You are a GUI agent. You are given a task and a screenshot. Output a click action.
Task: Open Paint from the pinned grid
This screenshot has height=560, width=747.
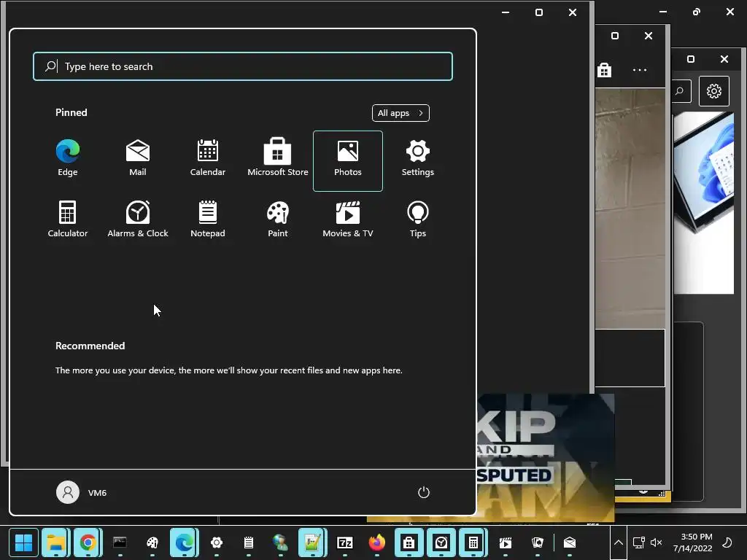tap(278, 219)
